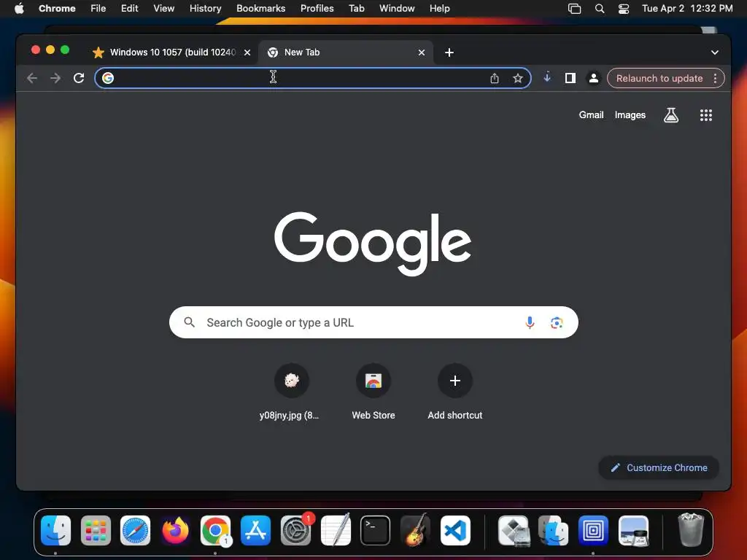Launch GarageBand from the Dock
The image size is (747, 560).
tap(415, 529)
